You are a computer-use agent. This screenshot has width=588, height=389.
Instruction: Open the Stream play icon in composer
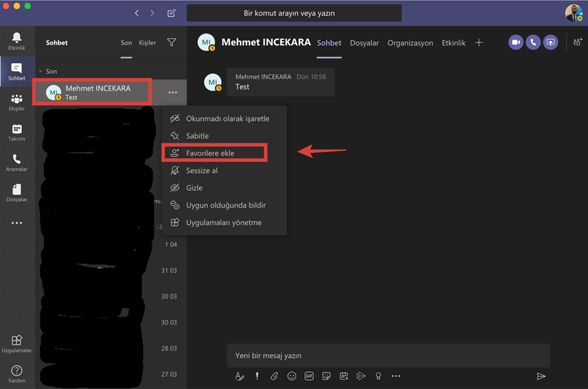click(x=361, y=376)
